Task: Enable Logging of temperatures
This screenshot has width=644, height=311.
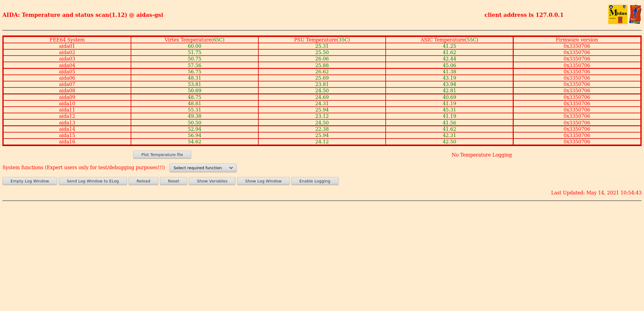Action: point(315,181)
